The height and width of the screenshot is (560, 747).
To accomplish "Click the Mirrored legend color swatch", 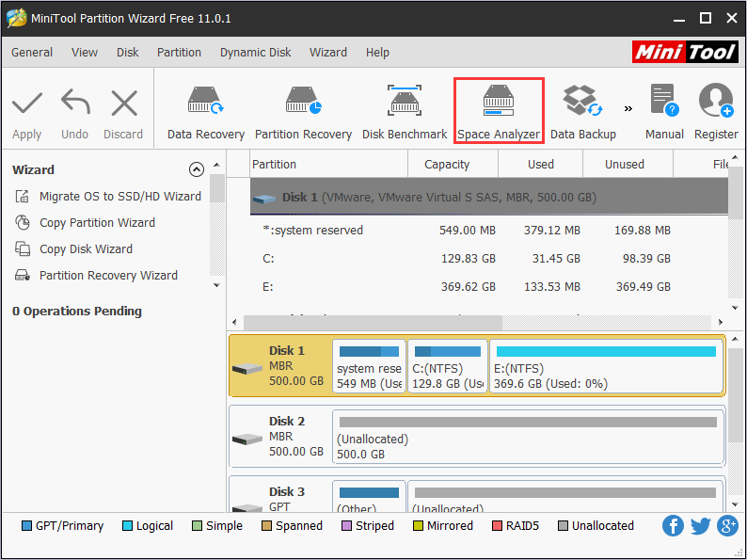I will 418,526.
